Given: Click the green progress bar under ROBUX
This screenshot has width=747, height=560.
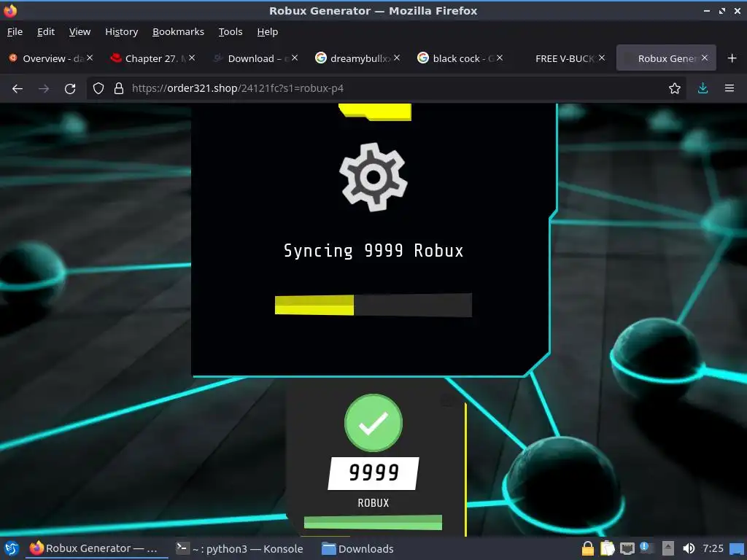Looking at the screenshot, I should pos(373,522).
